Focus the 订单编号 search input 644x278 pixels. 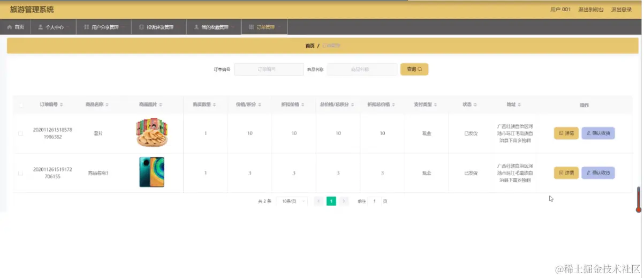point(269,69)
